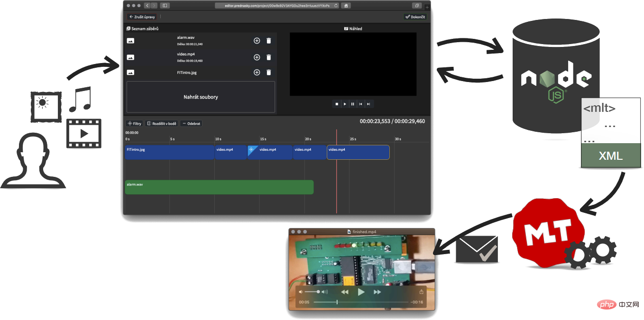Play the editor preview
The image size is (644, 320).
[x=345, y=104]
